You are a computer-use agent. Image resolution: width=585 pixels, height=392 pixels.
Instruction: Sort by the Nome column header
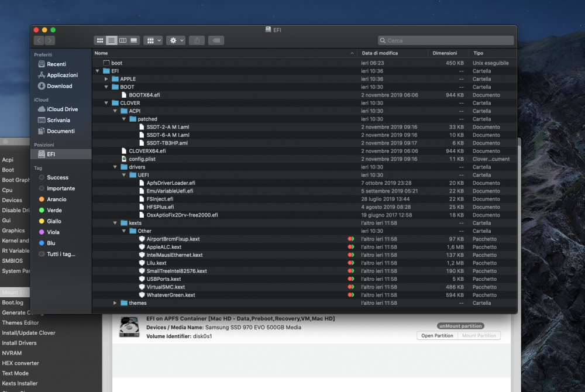coord(224,53)
